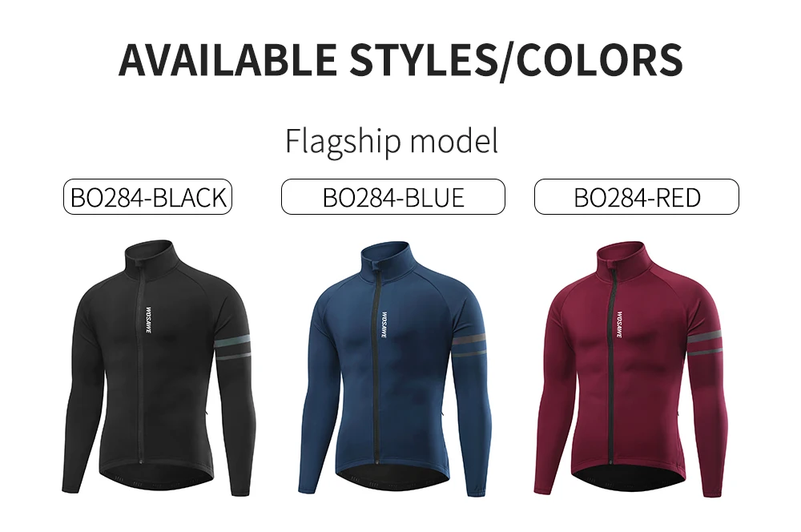Click reflective stripes on blue jacket sleeve

(x=469, y=346)
